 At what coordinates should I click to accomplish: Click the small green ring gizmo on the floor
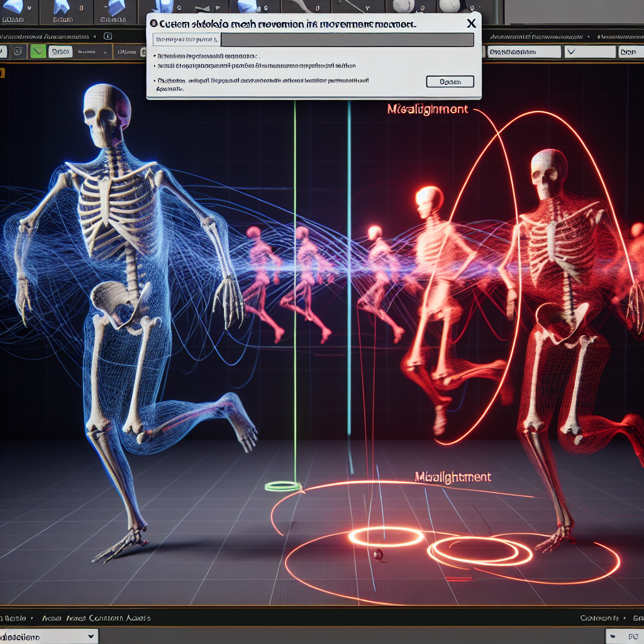pyautogui.click(x=283, y=486)
